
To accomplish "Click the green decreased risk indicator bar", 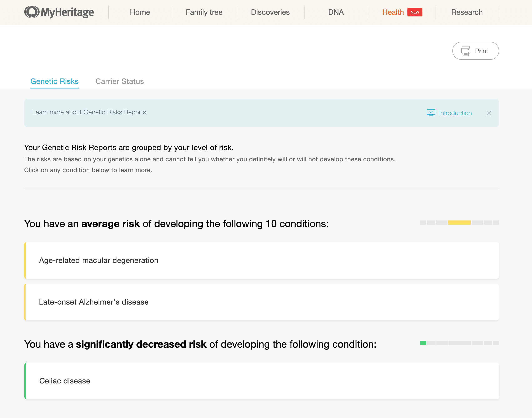I will coord(423,343).
